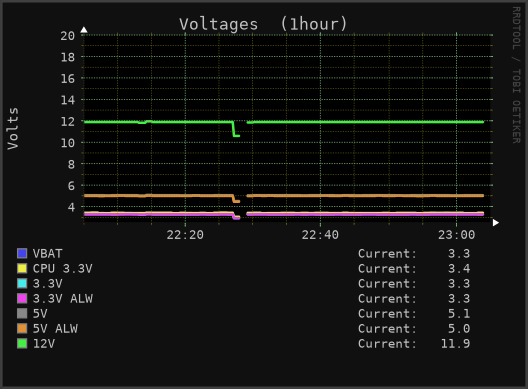Click the 5.0 current value for 5V ALW
This screenshot has width=528, height=389.
[x=459, y=328]
